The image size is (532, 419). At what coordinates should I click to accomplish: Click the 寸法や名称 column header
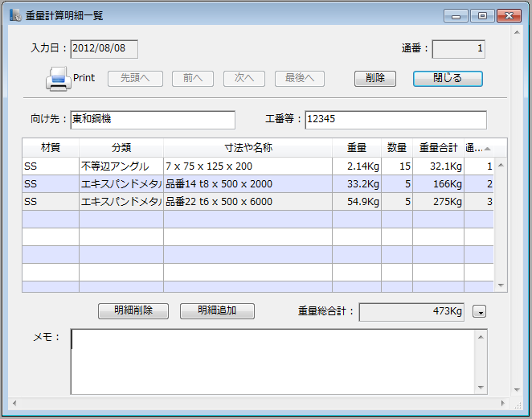(x=248, y=148)
